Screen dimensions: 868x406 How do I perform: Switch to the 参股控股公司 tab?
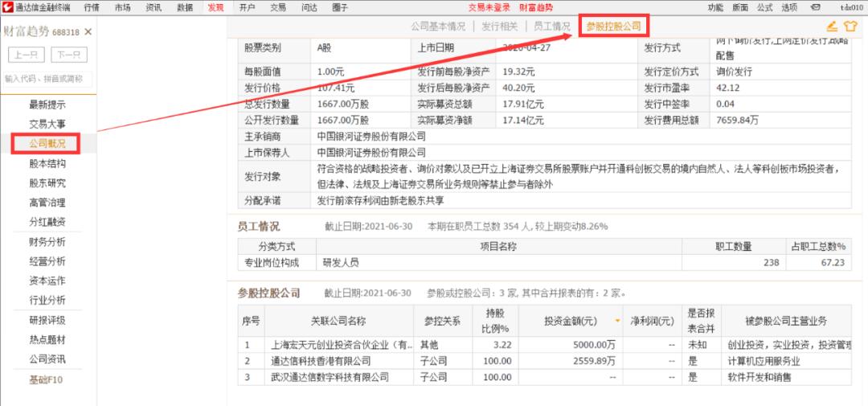[613, 26]
